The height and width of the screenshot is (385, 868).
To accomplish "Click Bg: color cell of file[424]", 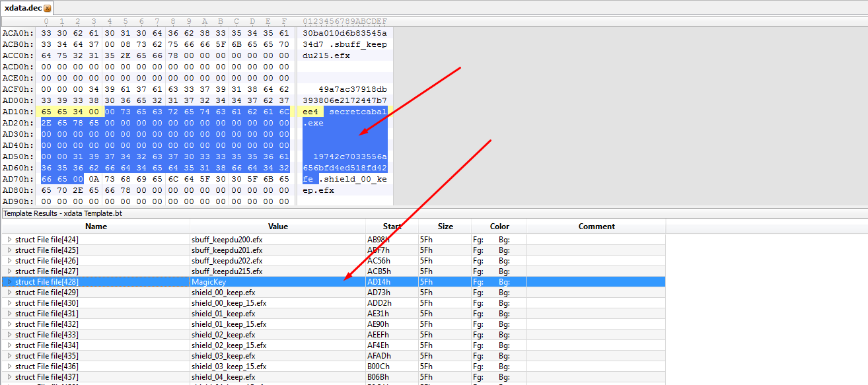I will point(504,240).
